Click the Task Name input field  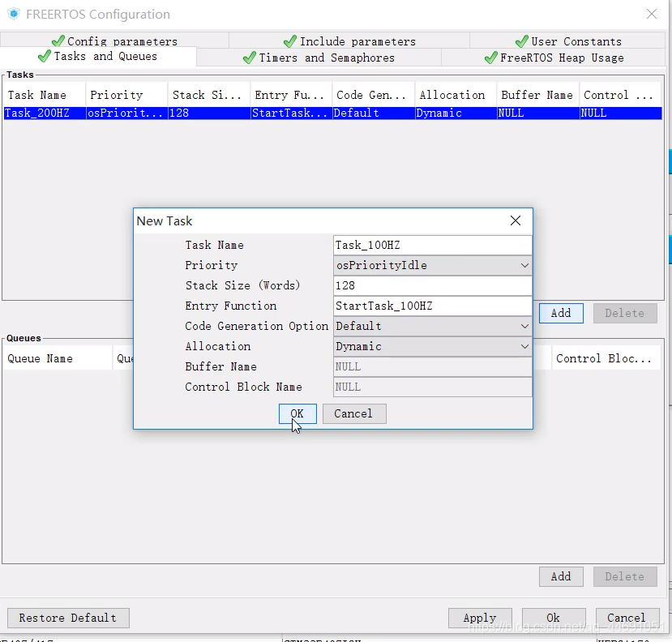(432, 245)
